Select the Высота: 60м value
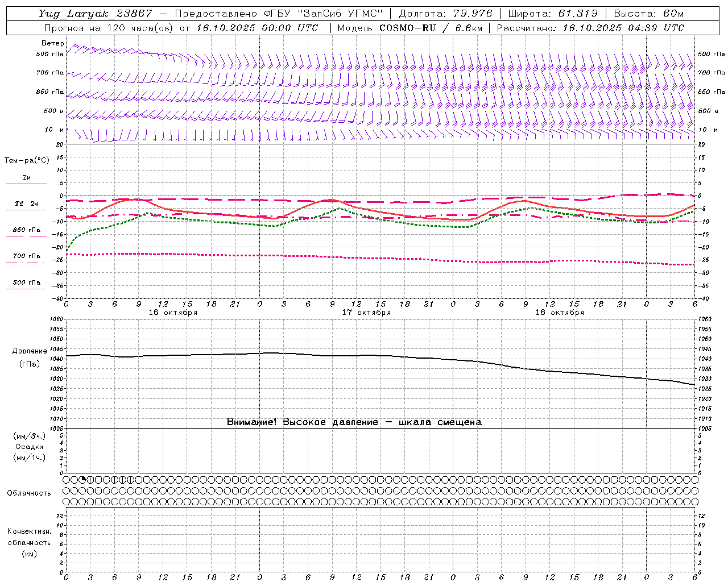Viewport: 728px width, 582px height. click(x=649, y=14)
